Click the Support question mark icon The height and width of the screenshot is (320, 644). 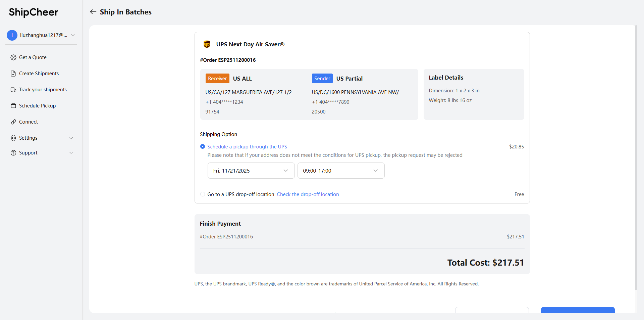13,153
